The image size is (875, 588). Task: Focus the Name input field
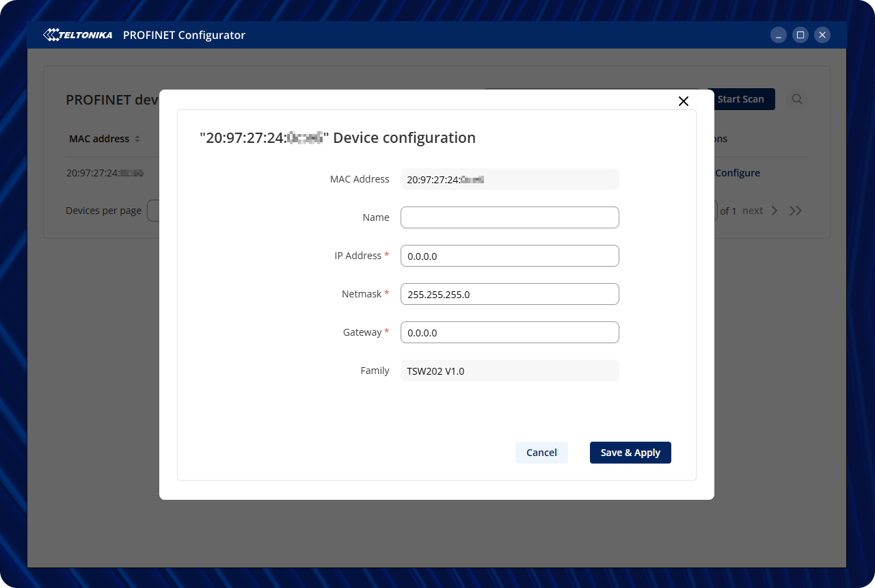509,217
